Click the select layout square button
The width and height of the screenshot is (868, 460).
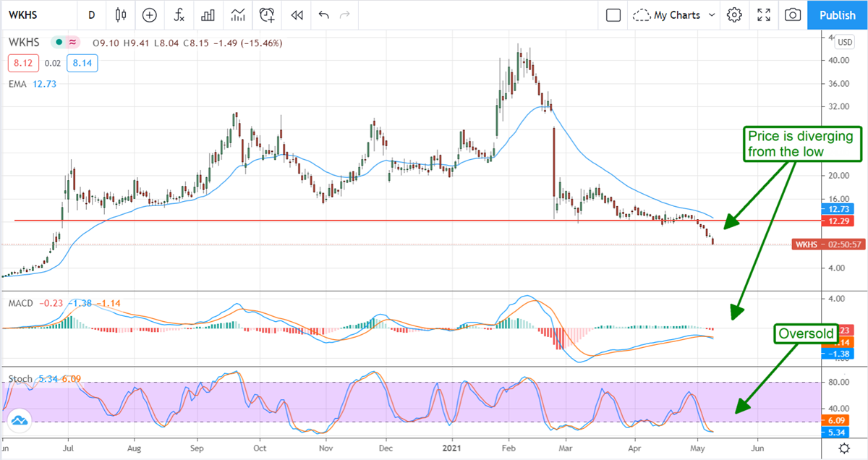pos(613,14)
